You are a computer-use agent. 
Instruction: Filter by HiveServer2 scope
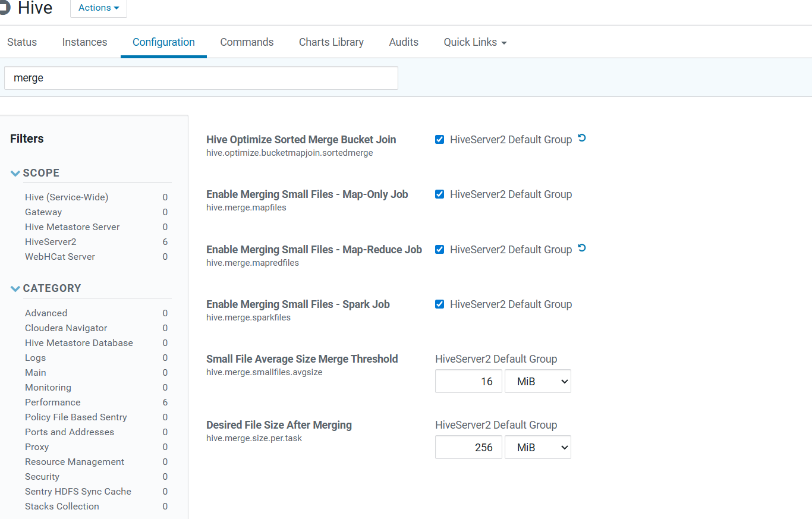pos(51,242)
